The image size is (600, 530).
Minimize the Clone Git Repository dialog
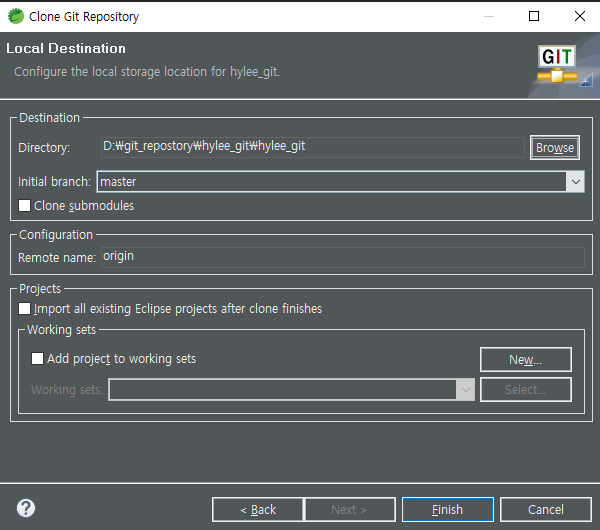[488, 16]
